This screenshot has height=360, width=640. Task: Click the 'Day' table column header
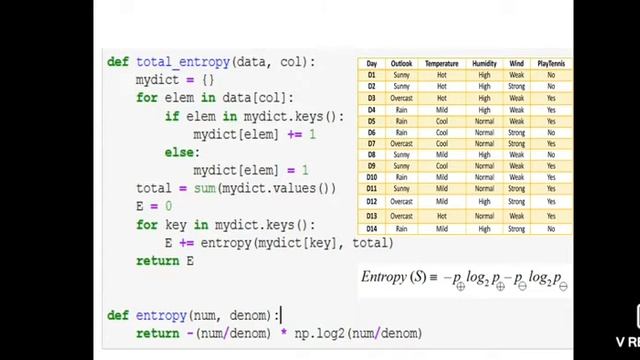(x=371, y=64)
